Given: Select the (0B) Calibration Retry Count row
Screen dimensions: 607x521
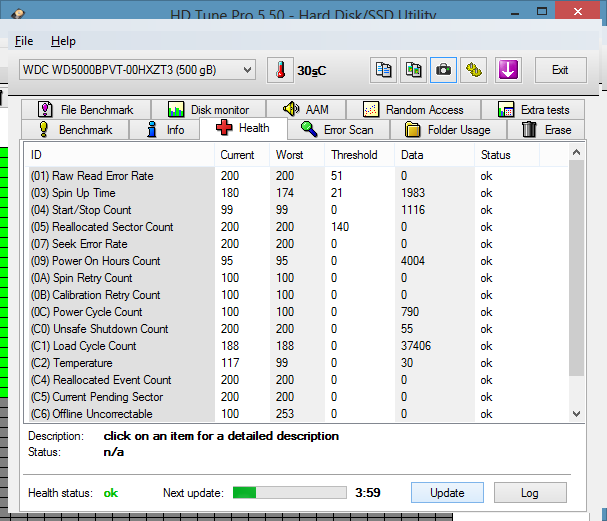Looking at the screenshot, I should click(x=297, y=295).
